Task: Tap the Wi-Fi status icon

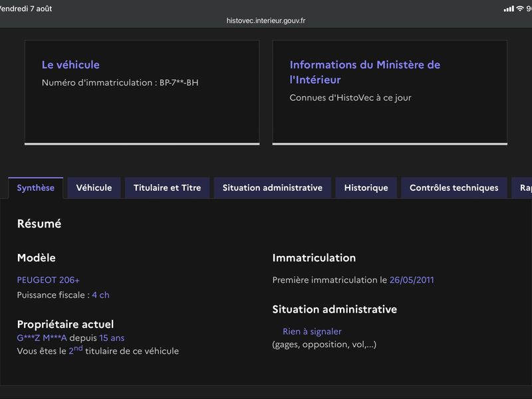Action: coord(520,9)
